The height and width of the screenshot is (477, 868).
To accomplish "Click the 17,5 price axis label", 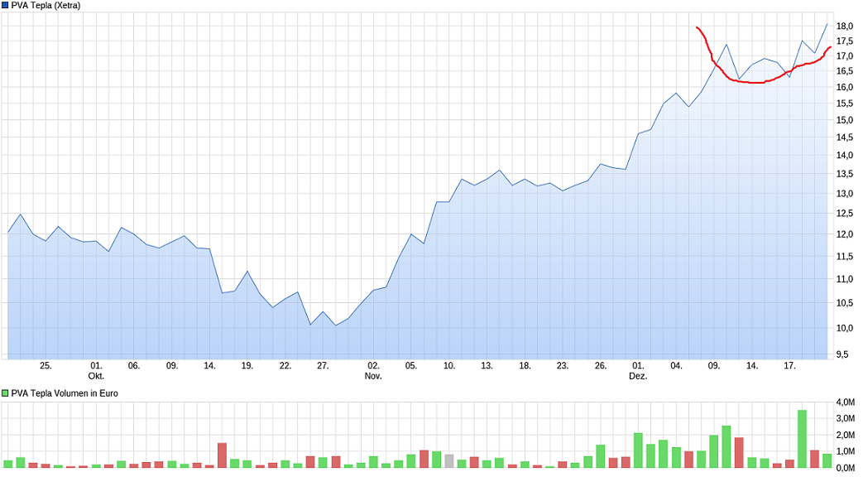I will click(844, 41).
